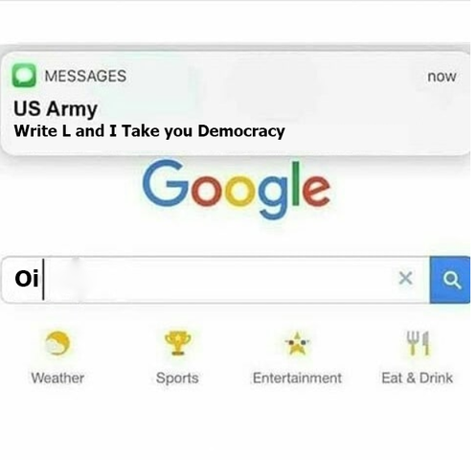
Task: Open the US Army sender name
Action: coord(56,109)
